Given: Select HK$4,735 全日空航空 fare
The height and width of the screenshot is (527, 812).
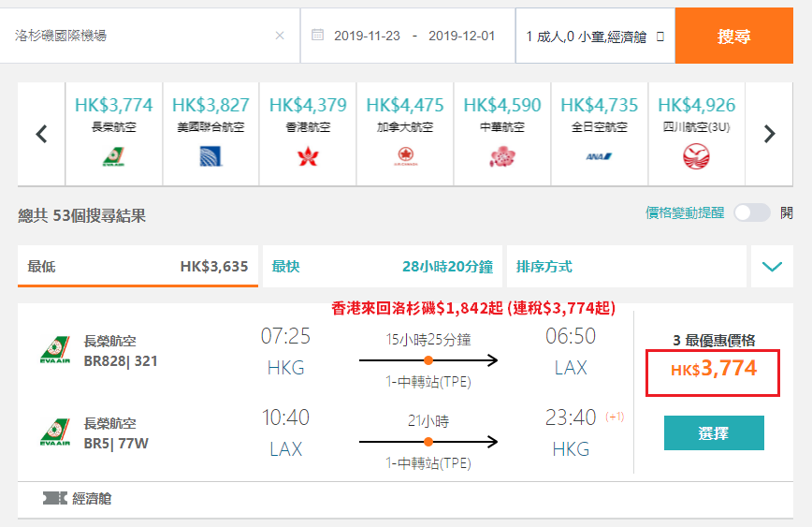Looking at the screenshot, I should point(599,134).
